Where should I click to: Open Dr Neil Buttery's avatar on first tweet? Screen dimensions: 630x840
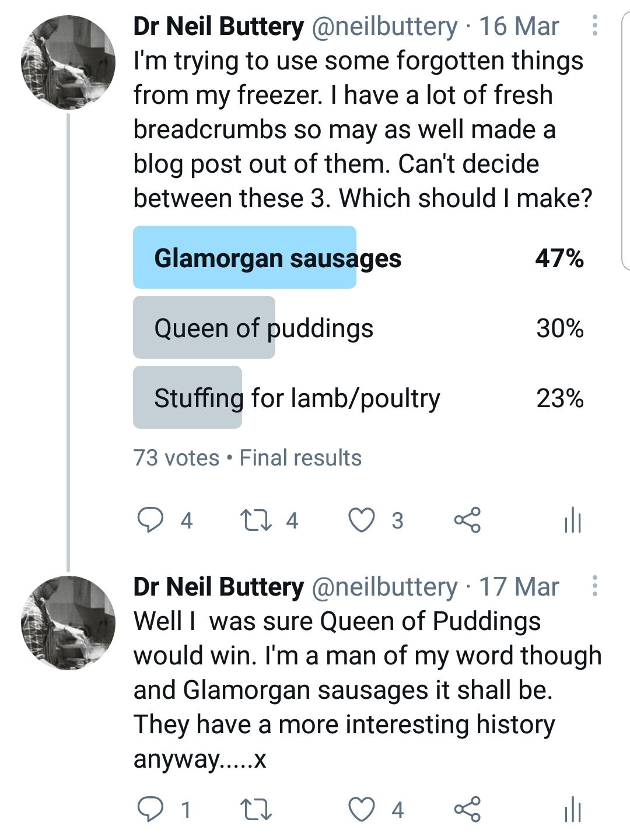coord(68,62)
